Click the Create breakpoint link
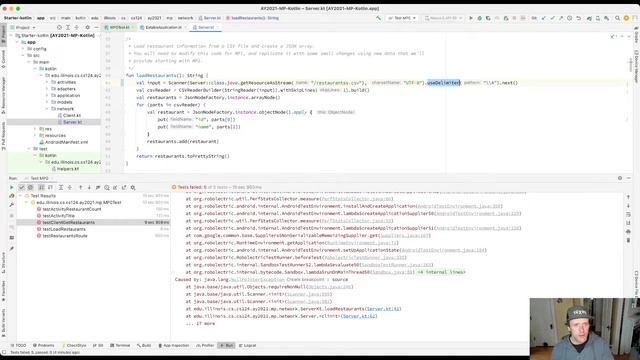The height and width of the screenshot is (360, 640). click(306, 280)
